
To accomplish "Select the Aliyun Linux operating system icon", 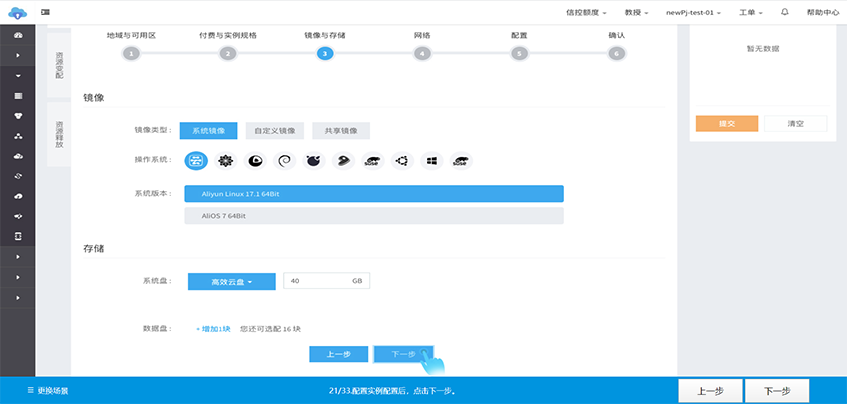I will 197,160.
